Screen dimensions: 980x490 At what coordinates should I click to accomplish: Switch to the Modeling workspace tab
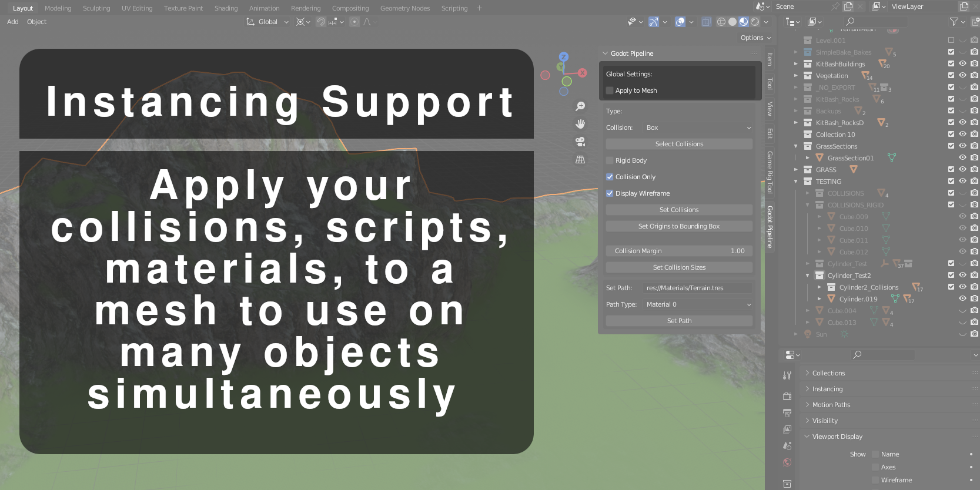coord(58,8)
